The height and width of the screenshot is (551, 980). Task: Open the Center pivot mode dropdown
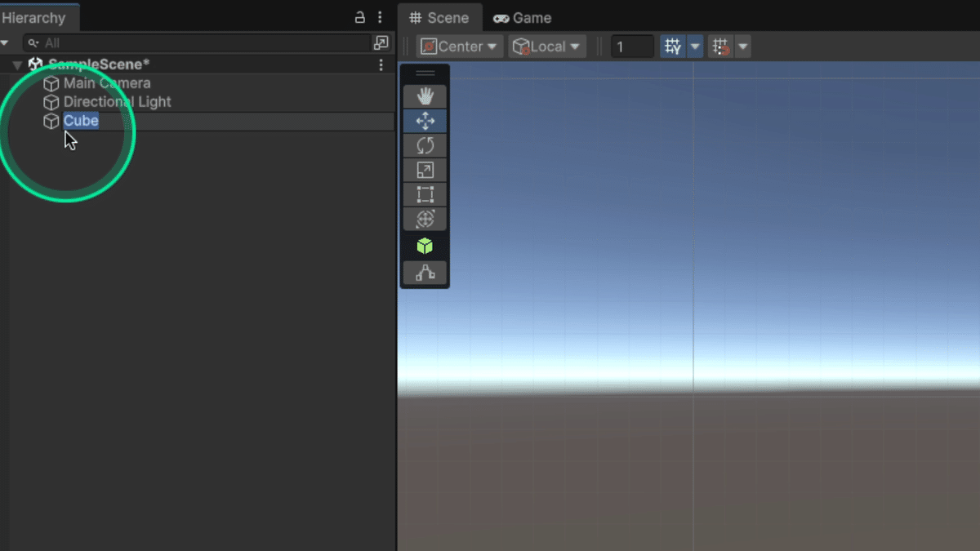pyautogui.click(x=460, y=47)
